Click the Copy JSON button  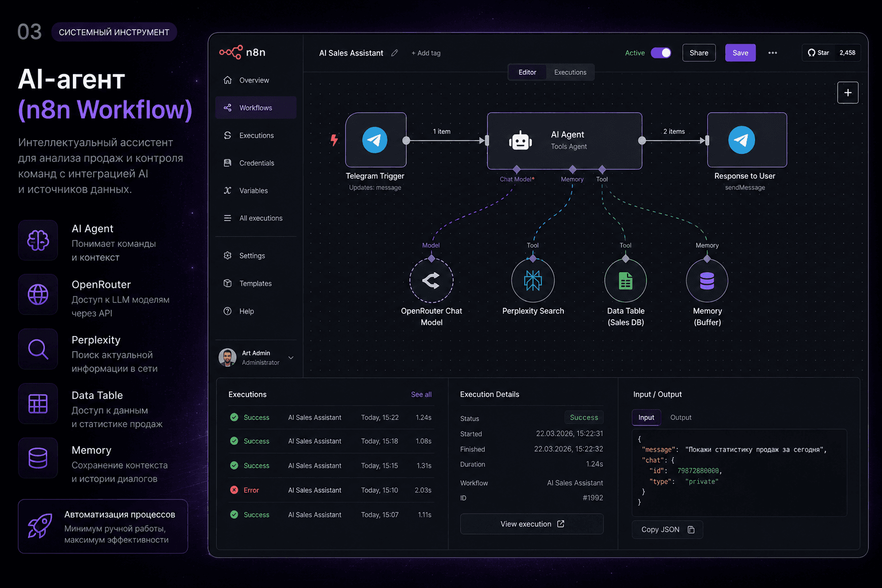pos(667,529)
